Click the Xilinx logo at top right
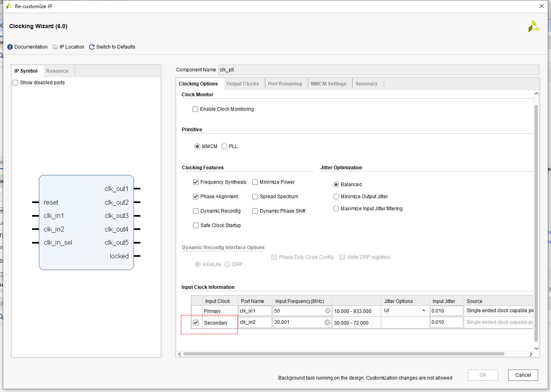 [534, 26]
